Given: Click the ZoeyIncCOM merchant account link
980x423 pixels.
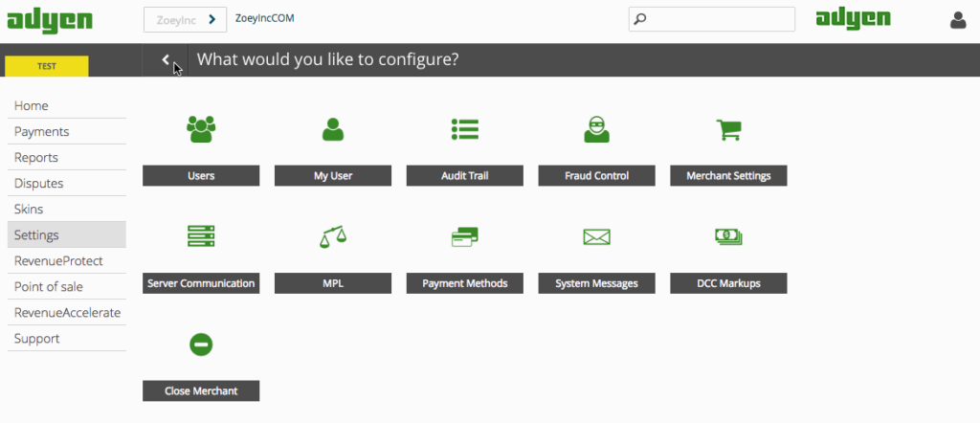Looking at the screenshot, I should [264, 18].
